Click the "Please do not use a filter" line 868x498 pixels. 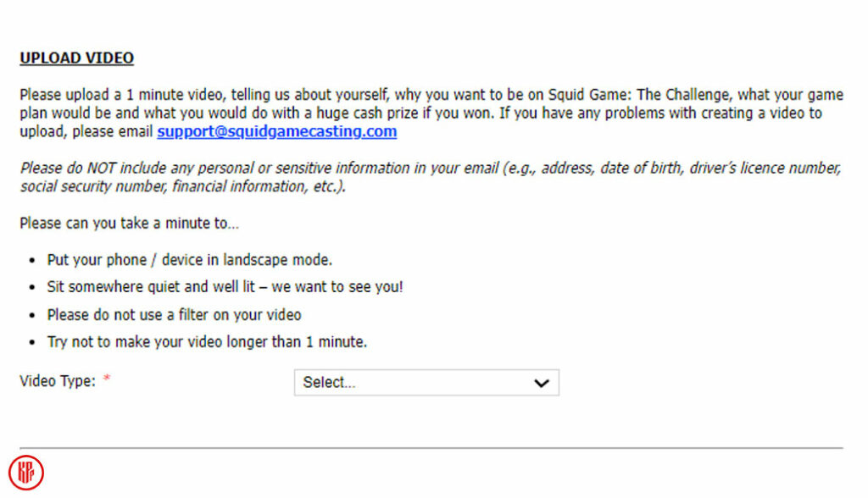tap(174, 315)
